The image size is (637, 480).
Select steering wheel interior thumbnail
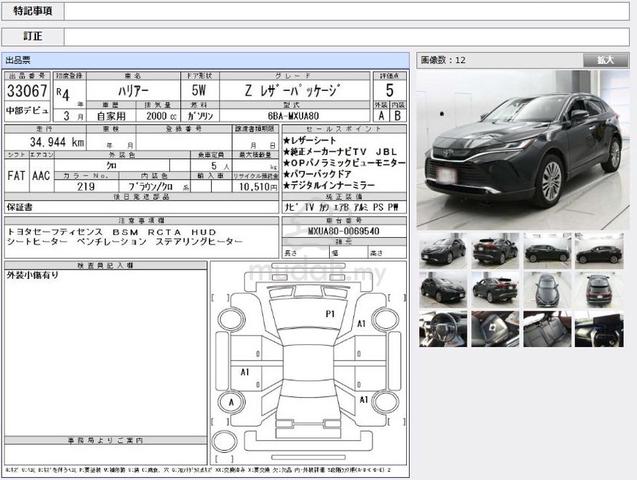tap(443, 329)
